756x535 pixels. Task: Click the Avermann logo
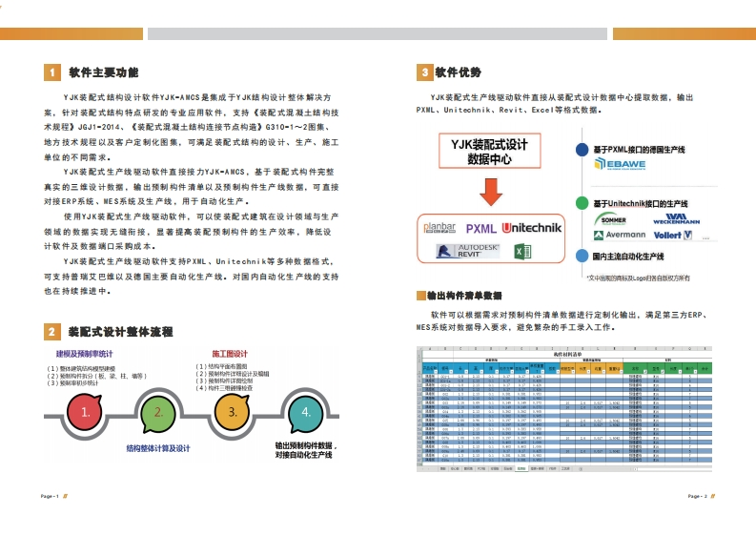point(619,235)
